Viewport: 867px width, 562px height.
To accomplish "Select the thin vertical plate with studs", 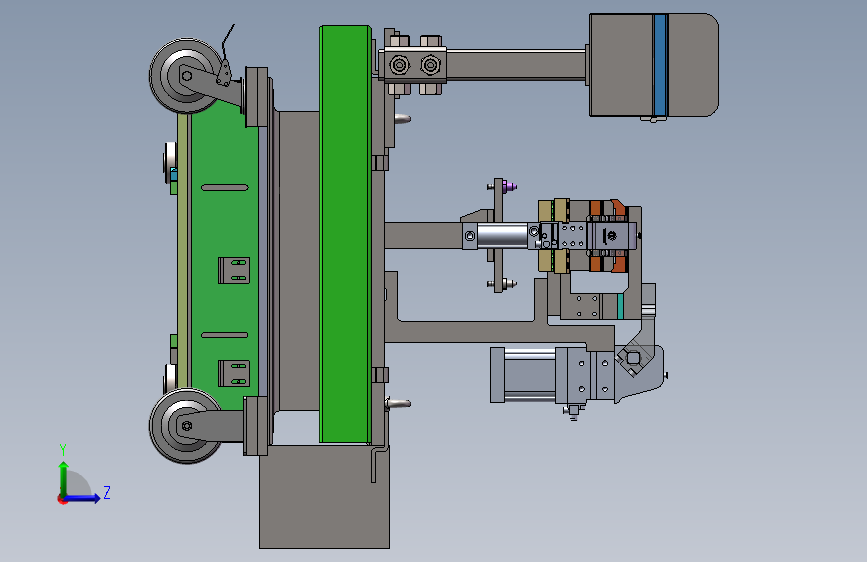I will pyautogui.click(x=498, y=235).
